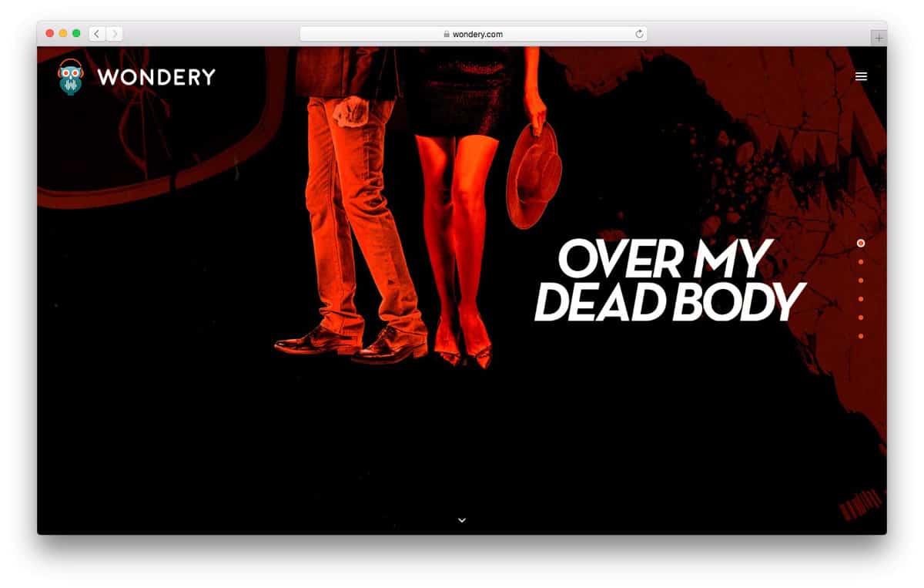Select the sixth slide indicator dot
The image size is (924, 588).
click(x=861, y=336)
